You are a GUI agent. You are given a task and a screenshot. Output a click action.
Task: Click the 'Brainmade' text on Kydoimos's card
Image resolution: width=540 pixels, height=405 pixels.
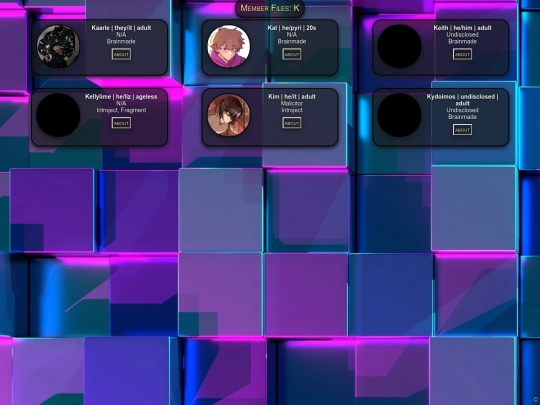click(462, 117)
